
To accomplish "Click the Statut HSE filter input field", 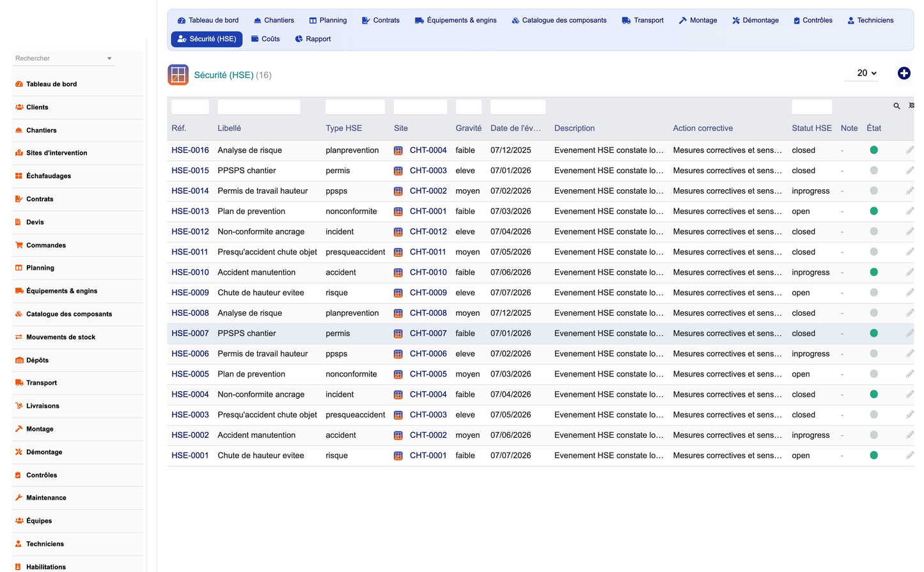I will pyautogui.click(x=811, y=107).
